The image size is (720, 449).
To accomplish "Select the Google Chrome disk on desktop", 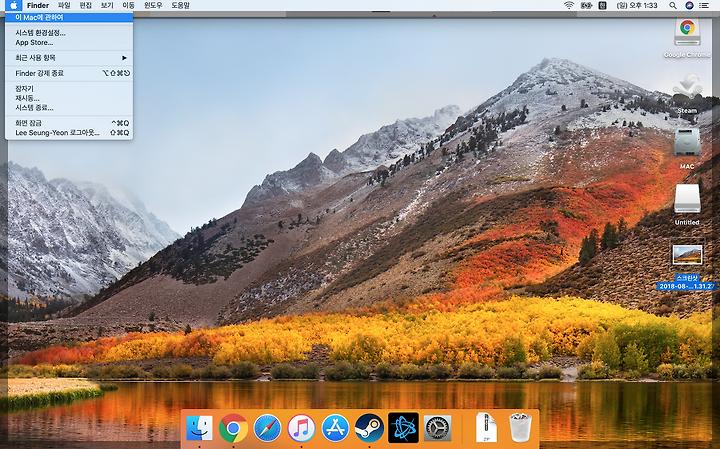I will click(x=687, y=32).
